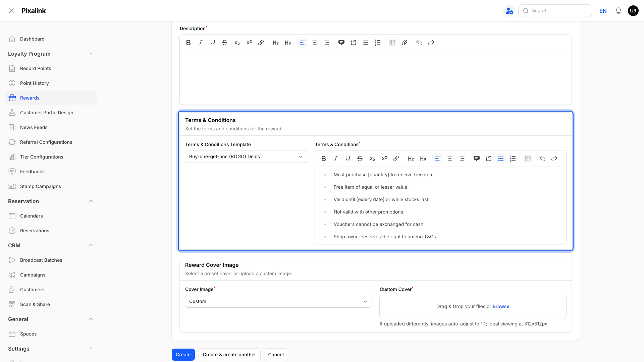Open Rewards in sidebar

coord(51,98)
